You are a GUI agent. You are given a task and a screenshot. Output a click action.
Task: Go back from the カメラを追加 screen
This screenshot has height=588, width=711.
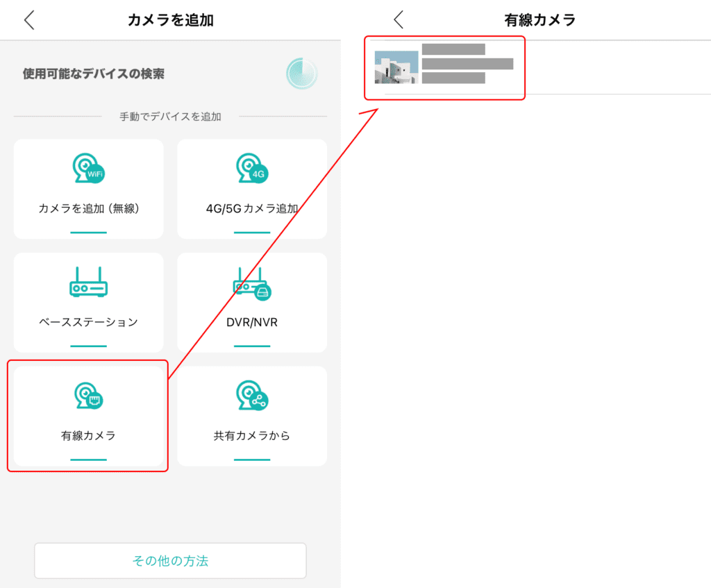click(29, 20)
